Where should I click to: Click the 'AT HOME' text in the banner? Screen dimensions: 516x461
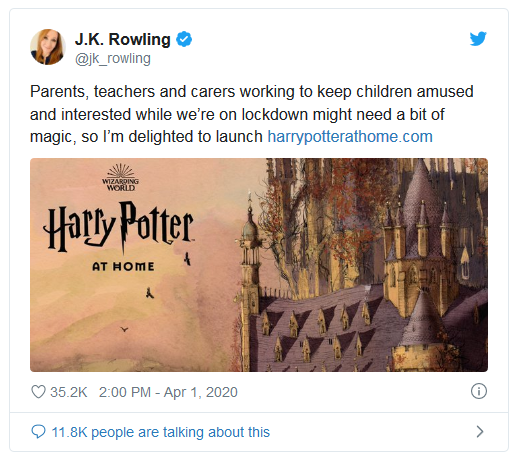pyautogui.click(x=123, y=266)
